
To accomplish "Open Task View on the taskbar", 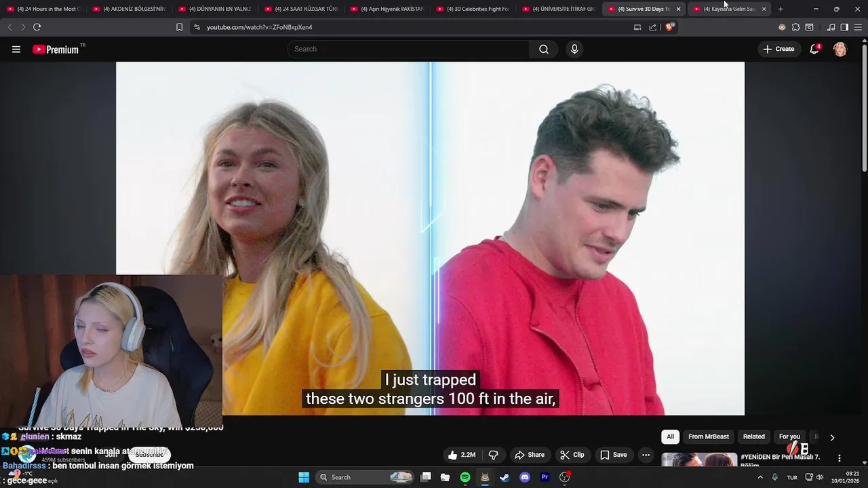I will click(x=426, y=477).
